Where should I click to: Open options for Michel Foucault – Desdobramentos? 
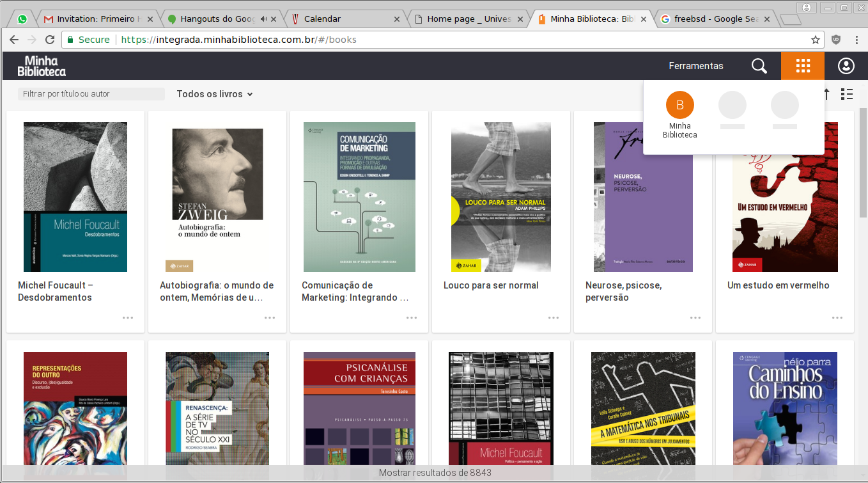point(128,317)
